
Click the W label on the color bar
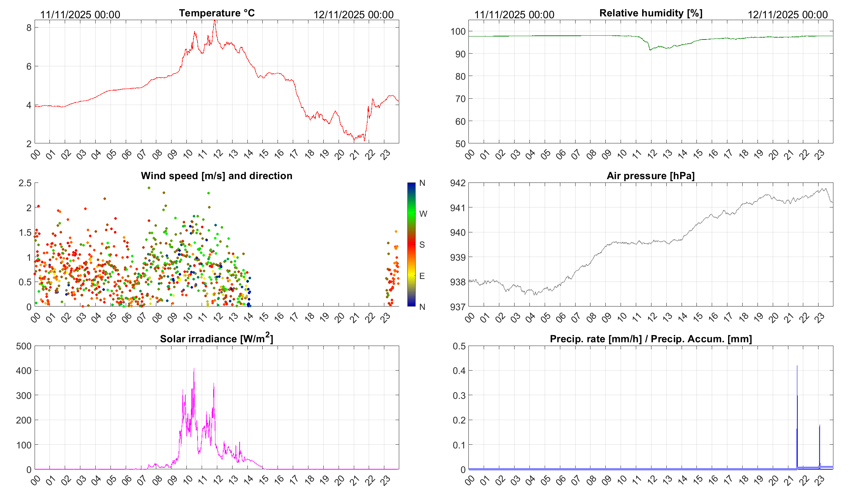coord(423,214)
